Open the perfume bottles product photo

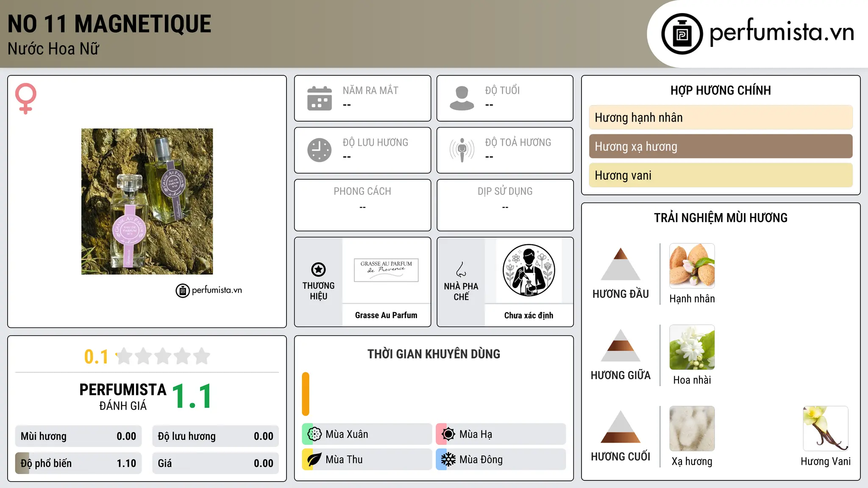tap(147, 202)
